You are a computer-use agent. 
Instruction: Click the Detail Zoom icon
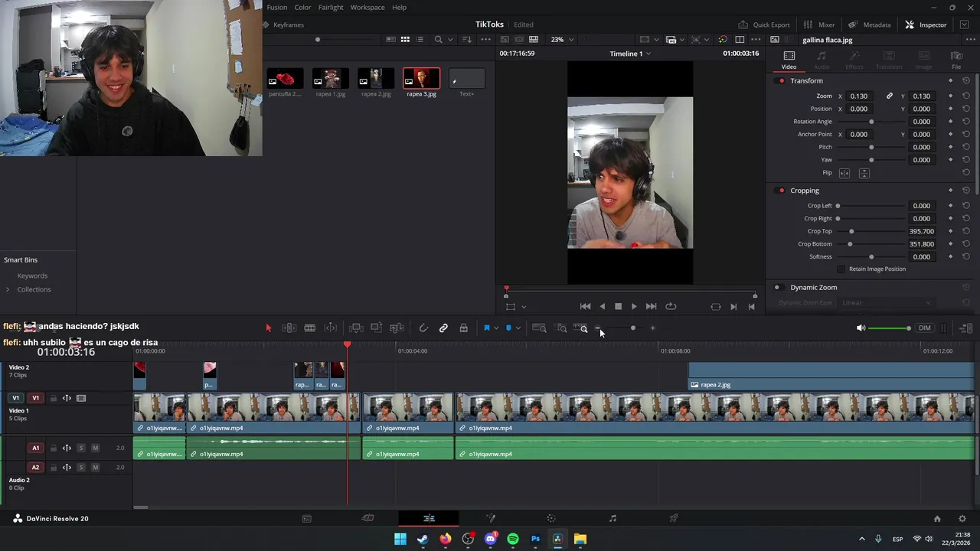pos(561,328)
